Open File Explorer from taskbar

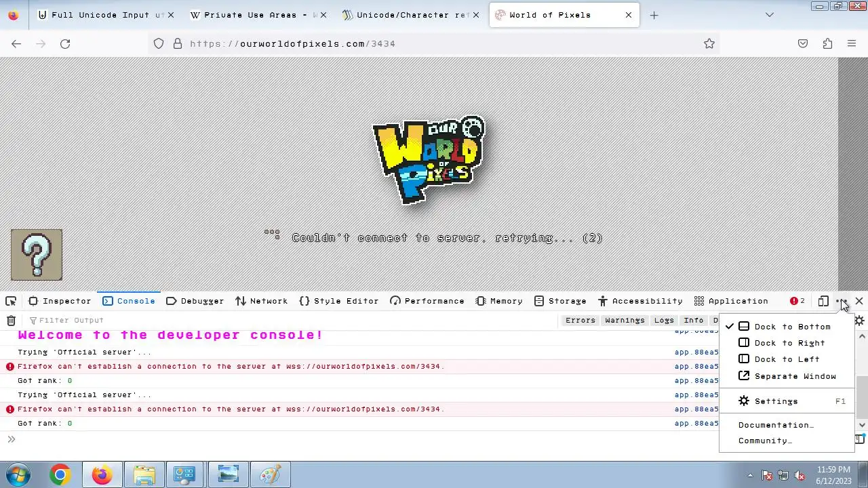click(144, 475)
